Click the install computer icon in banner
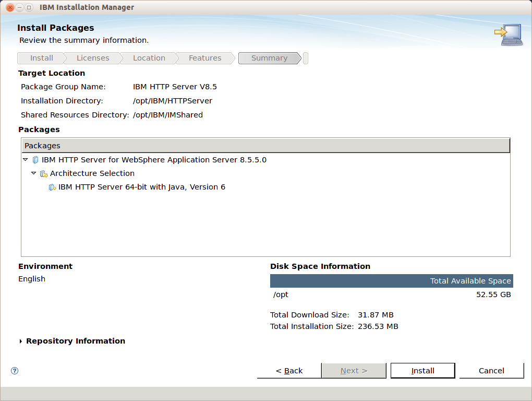 click(508, 34)
